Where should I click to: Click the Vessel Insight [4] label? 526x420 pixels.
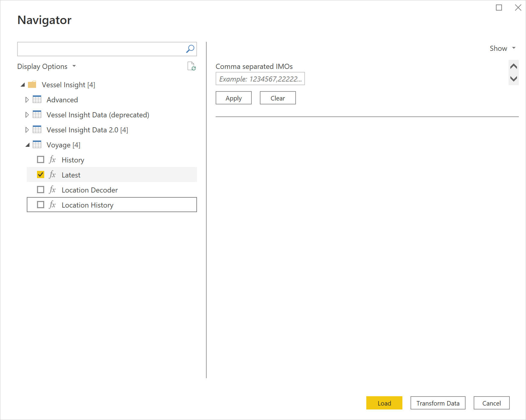(x=68, y=85)
